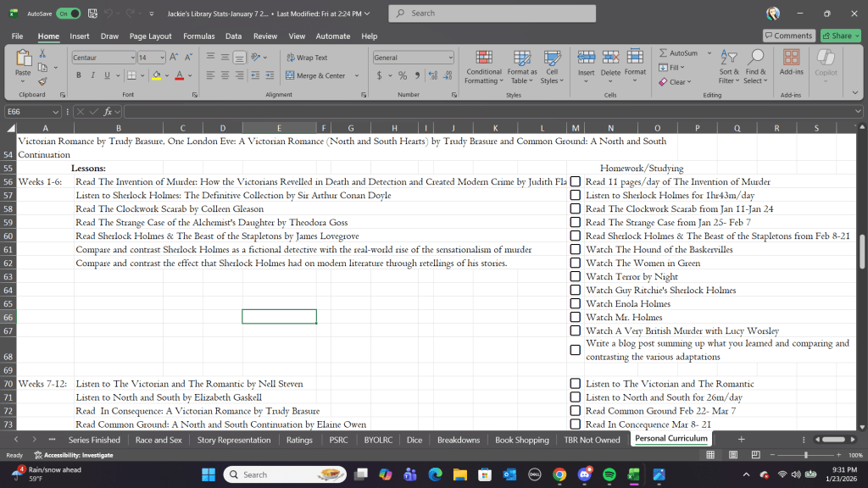Click the red font color swatch
The image size is (868, 488).
click(x=179, y=75)
